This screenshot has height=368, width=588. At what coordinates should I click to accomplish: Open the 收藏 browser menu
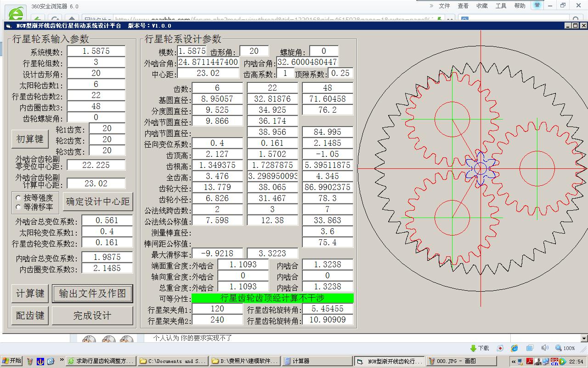(x=482, y=6)
